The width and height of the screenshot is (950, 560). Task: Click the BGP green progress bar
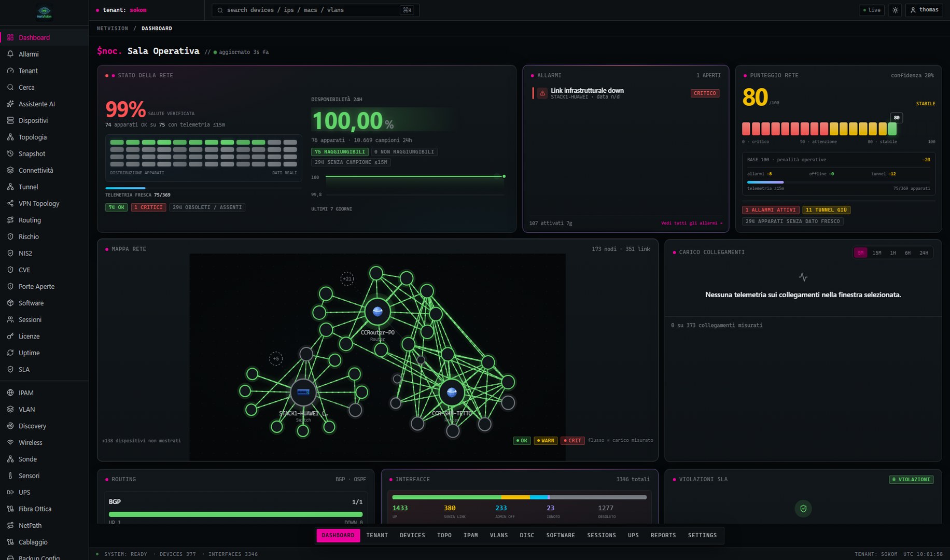pyautogui.click(x=235, y=514)
